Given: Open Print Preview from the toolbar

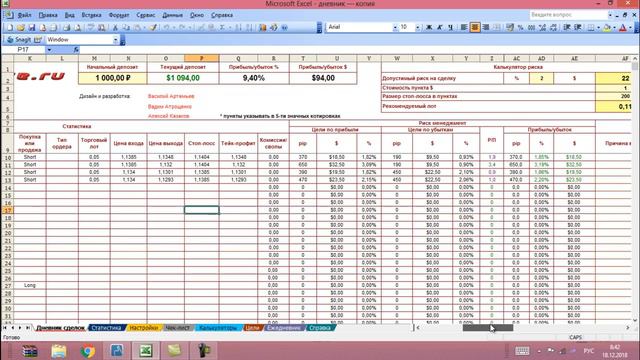Looking at the screenshot, I should click(x=78, y=27).
